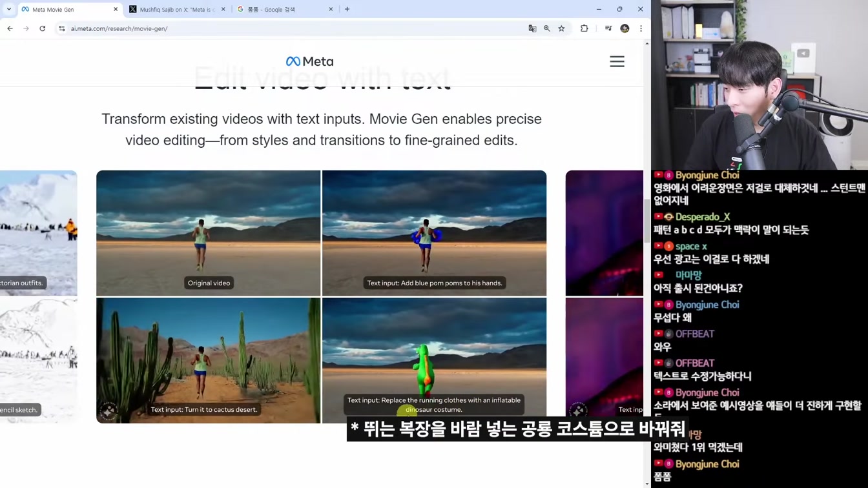868x488 pixels.
Task: Open Chrome three-dot menu
Action: (641, 28)
